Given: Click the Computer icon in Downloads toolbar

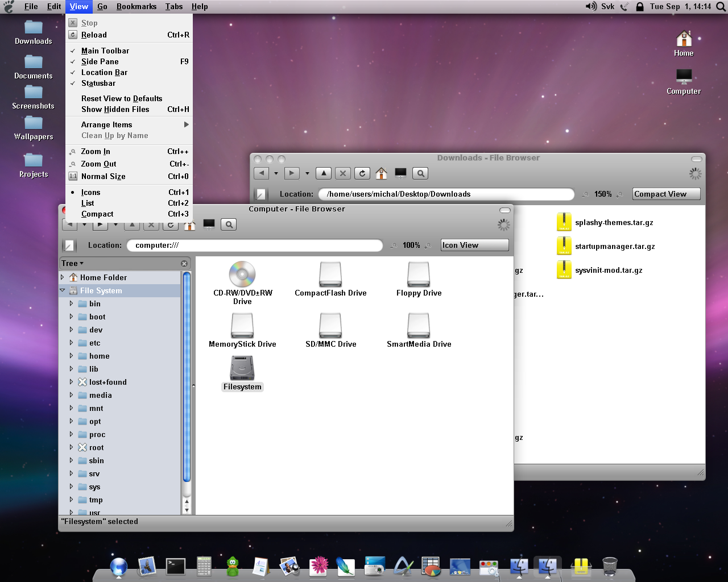Looking at the screenshot, I should [x=400, y=173].
